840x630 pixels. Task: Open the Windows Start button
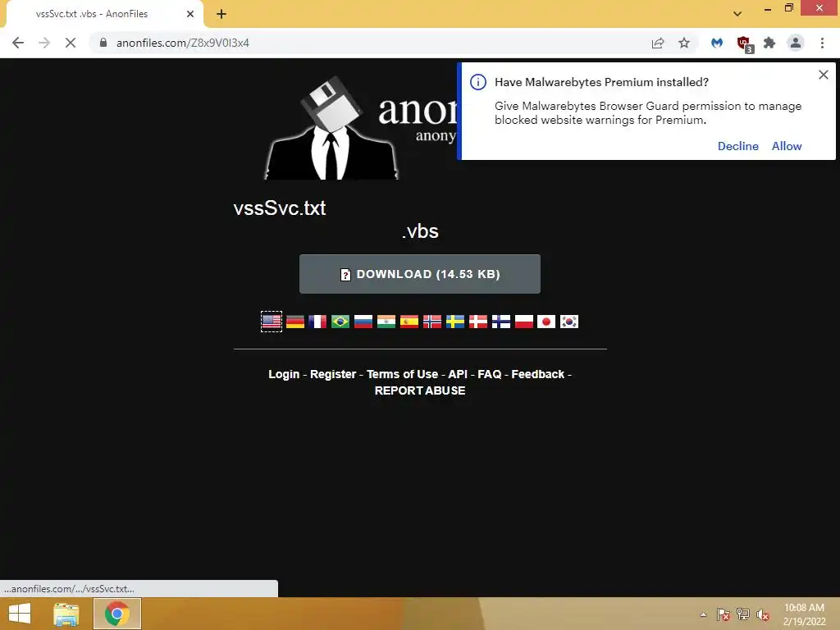point(20,614)
